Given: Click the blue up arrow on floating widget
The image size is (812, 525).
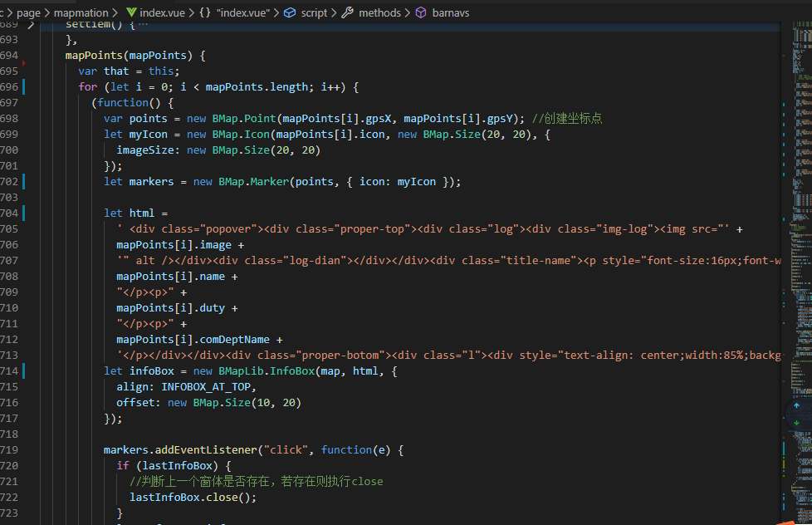Looking at the screenshot, I should point(796,406).
